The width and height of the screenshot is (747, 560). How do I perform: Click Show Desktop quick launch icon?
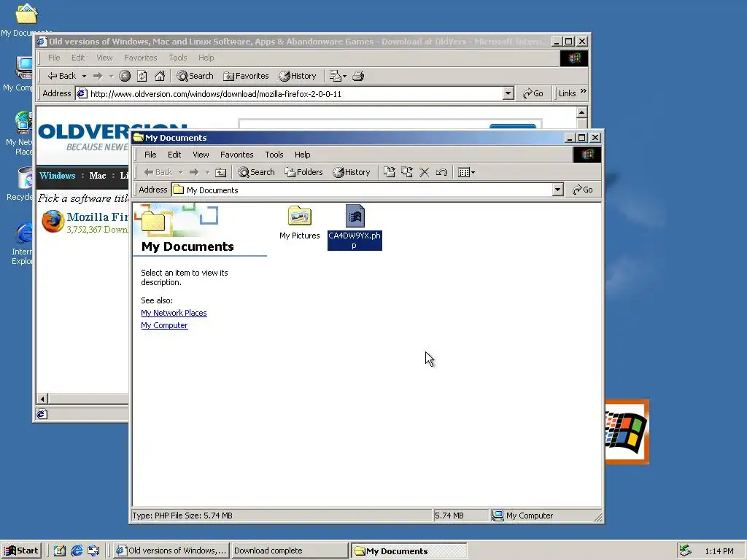pos(59,551)
